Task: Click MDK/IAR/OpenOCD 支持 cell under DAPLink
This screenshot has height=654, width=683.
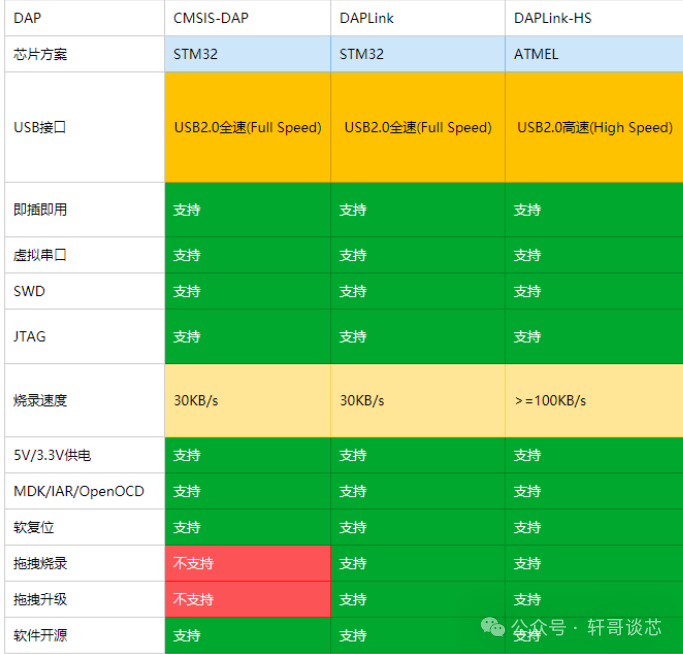Action: click(418, 491)
